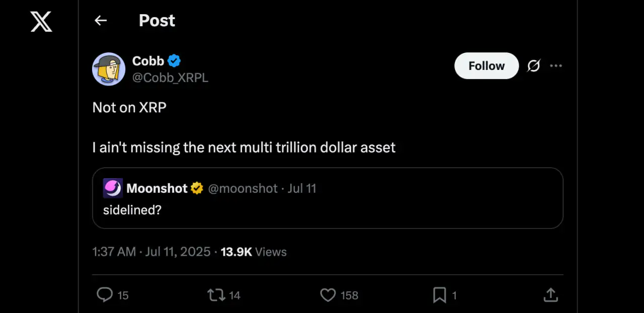
Task: Click Cobb's blue verified badge
Action: [174, 61]
